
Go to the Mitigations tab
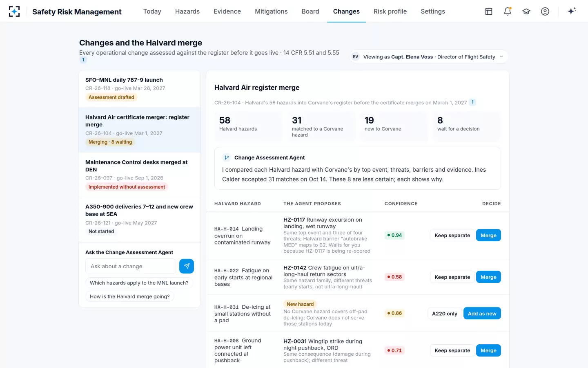coord(271,11)
